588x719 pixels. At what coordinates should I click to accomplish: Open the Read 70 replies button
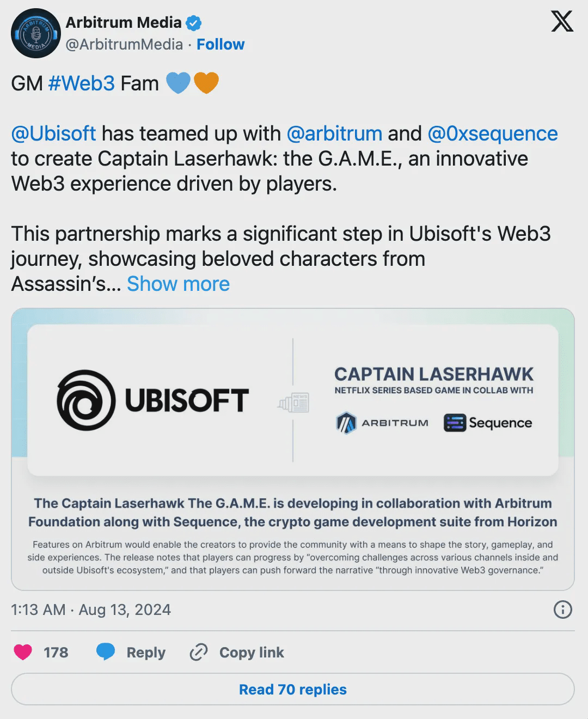[x=293, y=689]
